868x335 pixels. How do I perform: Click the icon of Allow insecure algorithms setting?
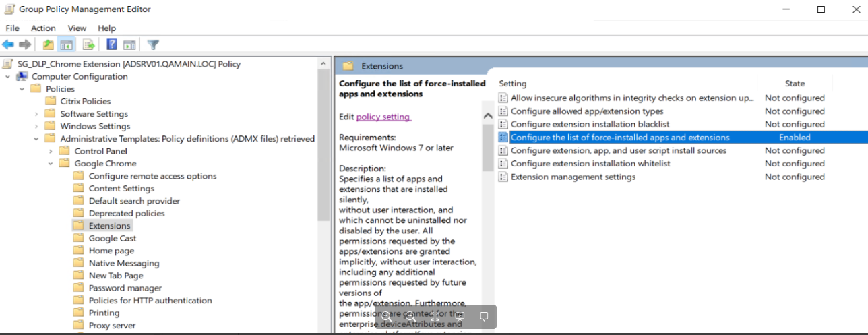(x=503, y=98)
